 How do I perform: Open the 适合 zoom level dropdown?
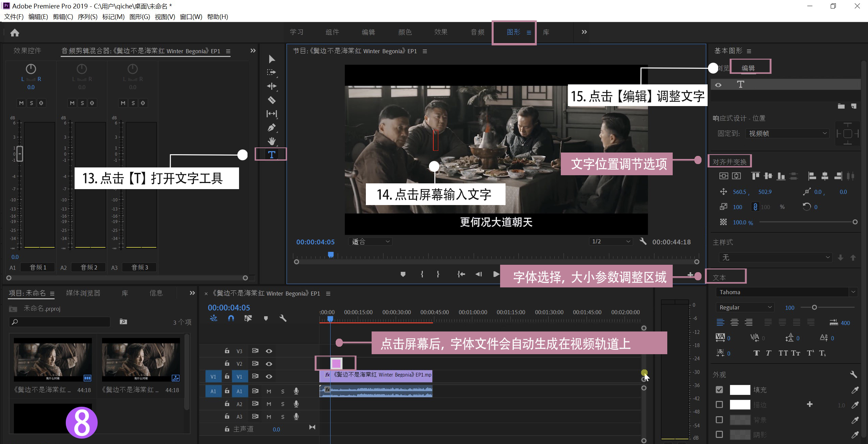click(370, 242)
